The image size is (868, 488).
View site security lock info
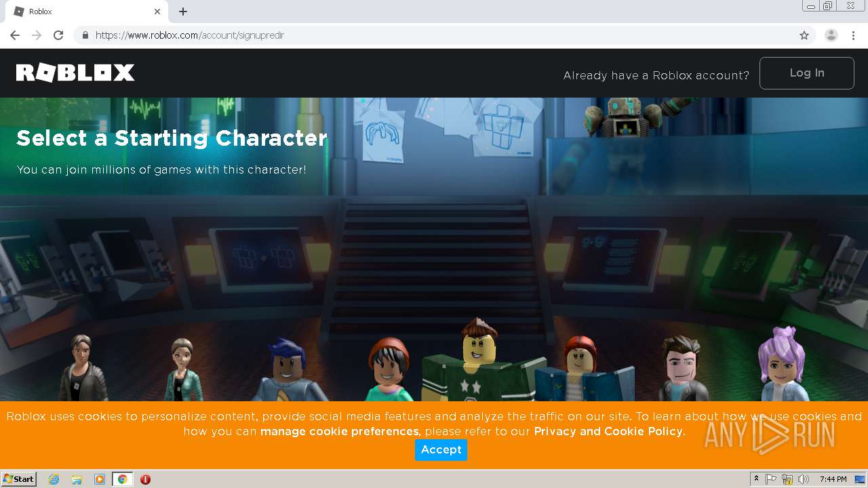pyautogui.click(x=85, y=35)
